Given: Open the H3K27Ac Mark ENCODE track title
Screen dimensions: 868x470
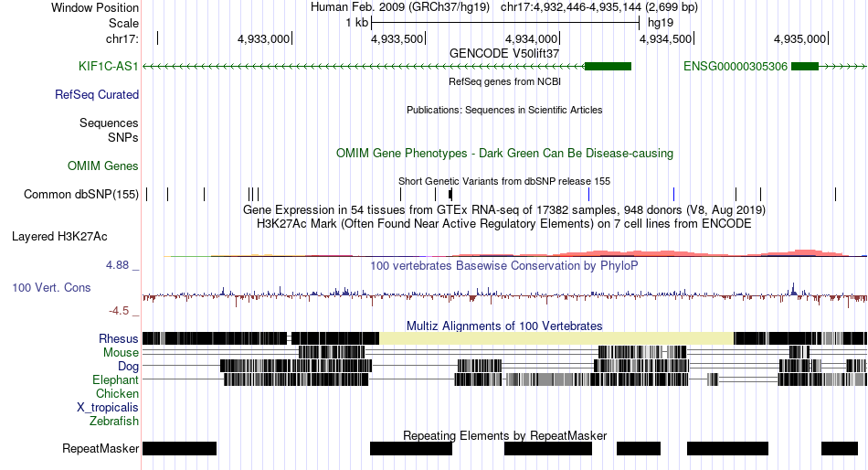Looking at the screenshot, I should 504,224.
